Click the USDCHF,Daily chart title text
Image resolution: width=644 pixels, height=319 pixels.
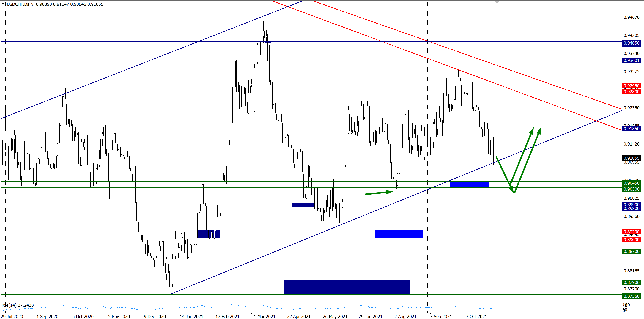[20, 4]
